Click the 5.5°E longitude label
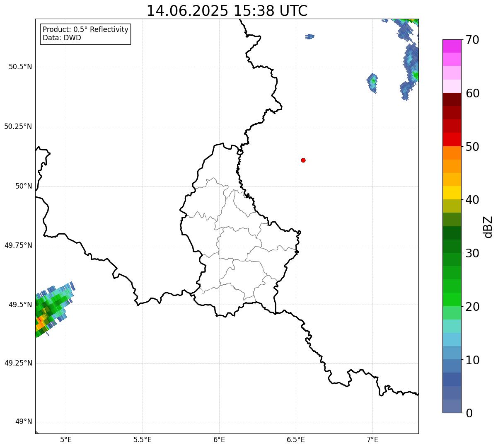 coord(143,439)
